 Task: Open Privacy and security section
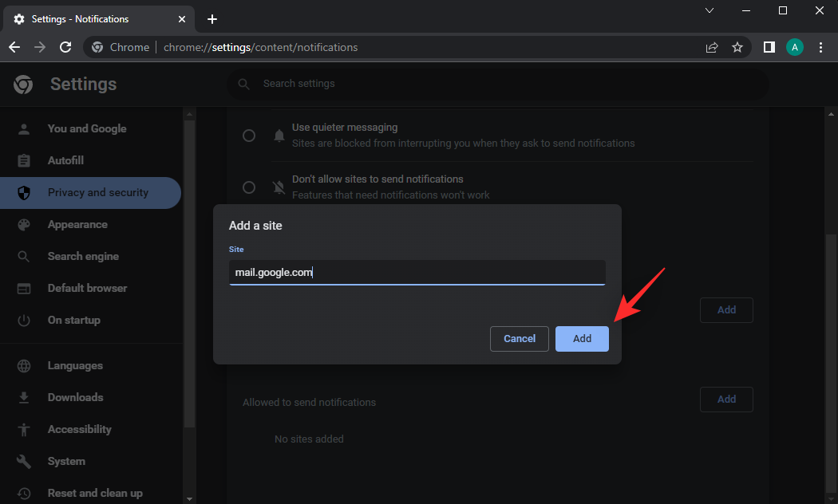pyautogui.click(x=97, y=192)
